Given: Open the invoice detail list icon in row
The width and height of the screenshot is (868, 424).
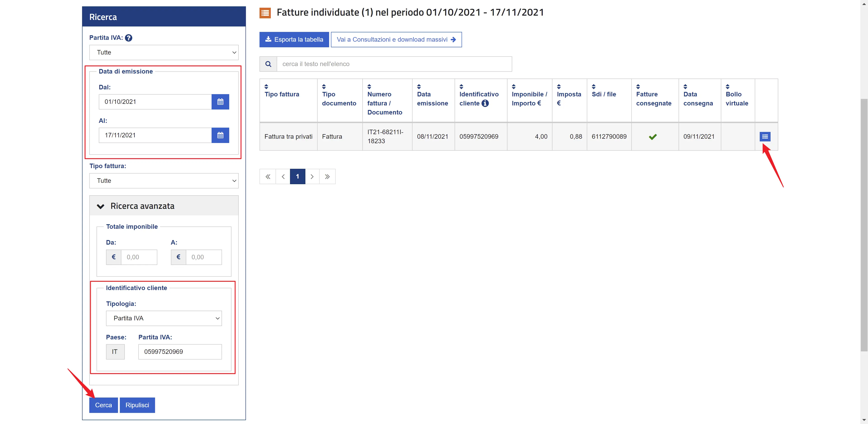Looking at the screenshot, I should coord(765,137).
